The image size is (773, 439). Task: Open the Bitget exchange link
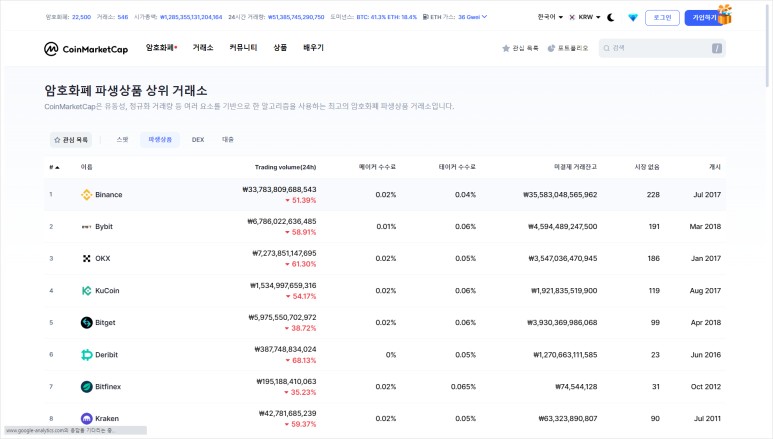(105, 323)
